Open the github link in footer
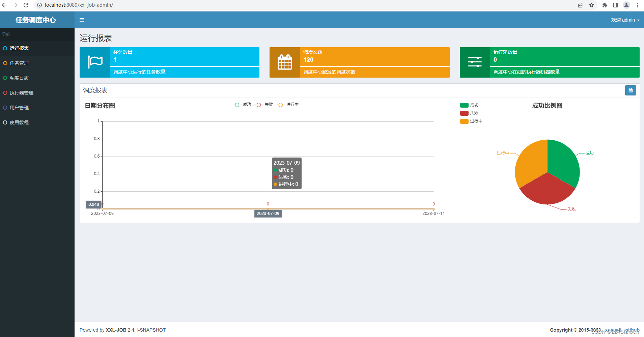This screenshot has height=337, width=644. (632, 330)
